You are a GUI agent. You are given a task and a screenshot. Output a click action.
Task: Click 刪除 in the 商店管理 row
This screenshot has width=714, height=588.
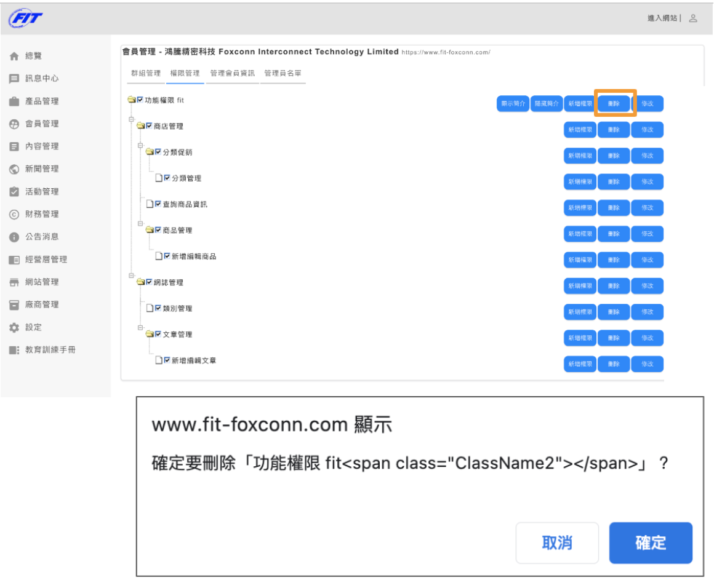click(614, 130)
